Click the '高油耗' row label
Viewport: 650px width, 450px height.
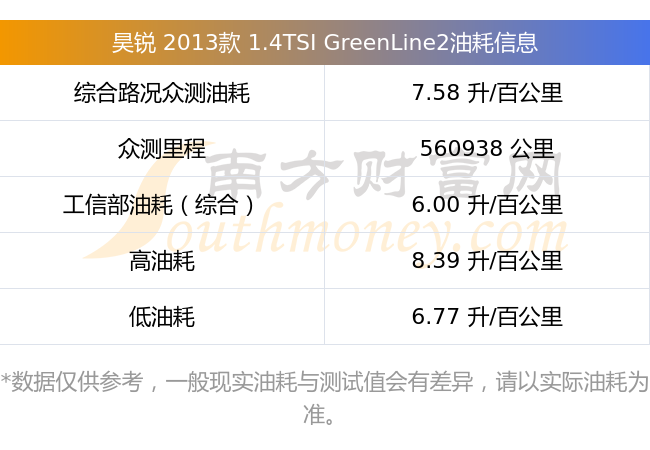coord(162,261)
